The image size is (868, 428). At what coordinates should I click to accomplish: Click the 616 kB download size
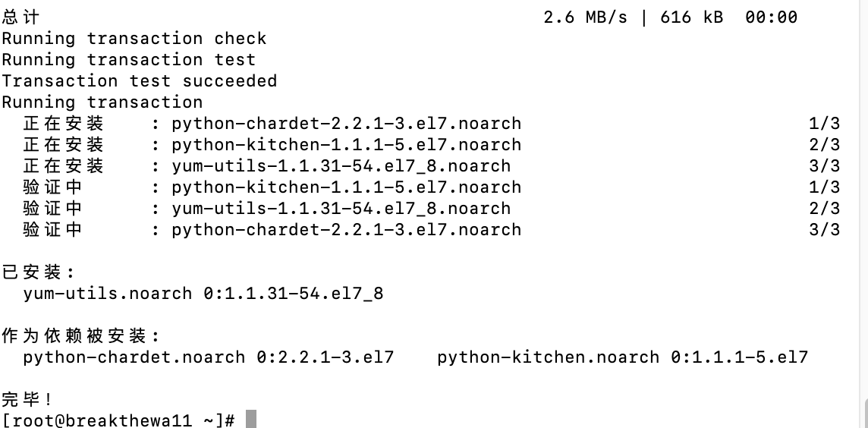[x=691, y=17]
